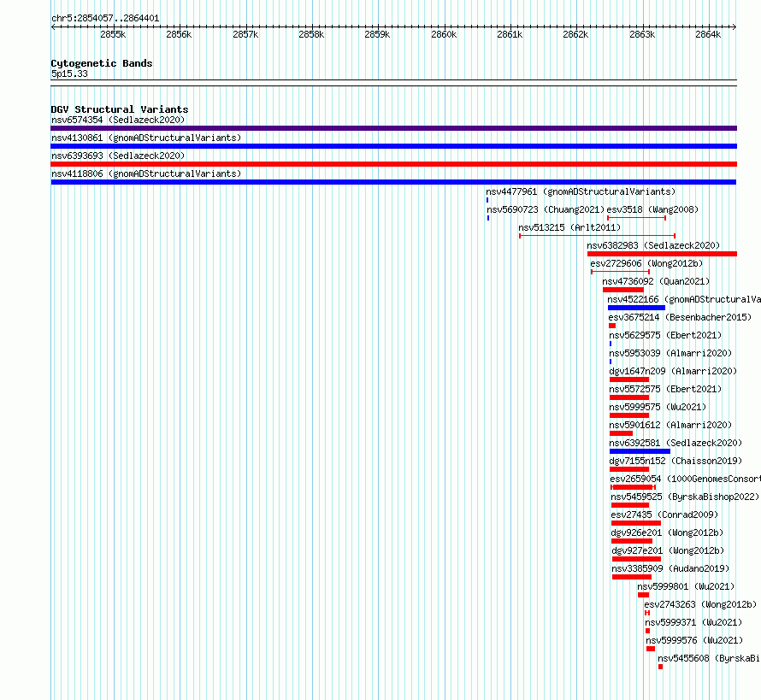Click the esv3518 (Wang2008) label

click(652, 209)
